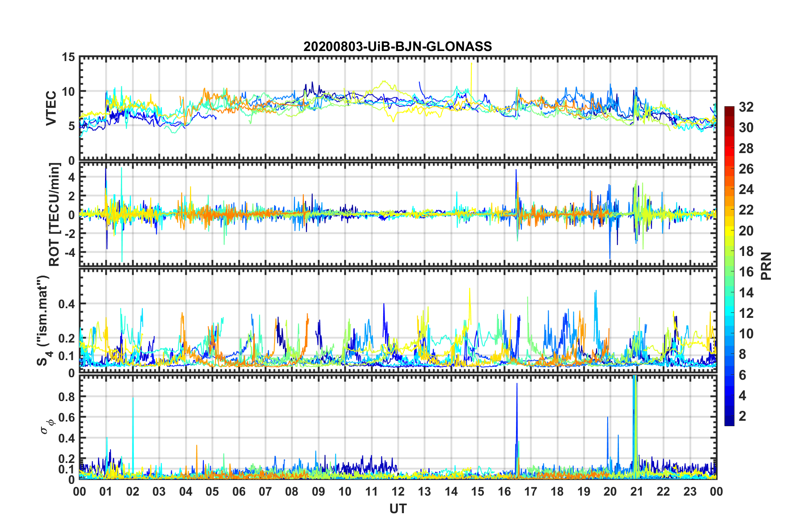Click x-axis tick label 18
Image resolution: width=796 pixels, height=532 pixels.
click(557, 491)
